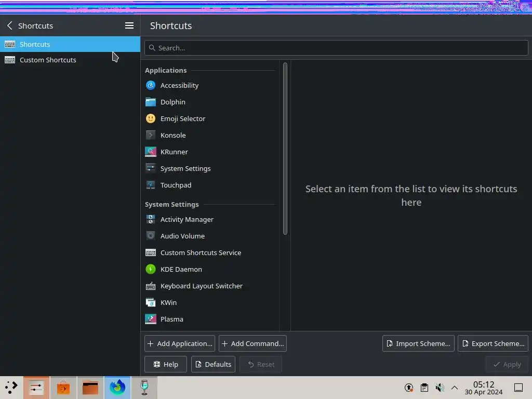Open the application launcher in taskbar

11,387
